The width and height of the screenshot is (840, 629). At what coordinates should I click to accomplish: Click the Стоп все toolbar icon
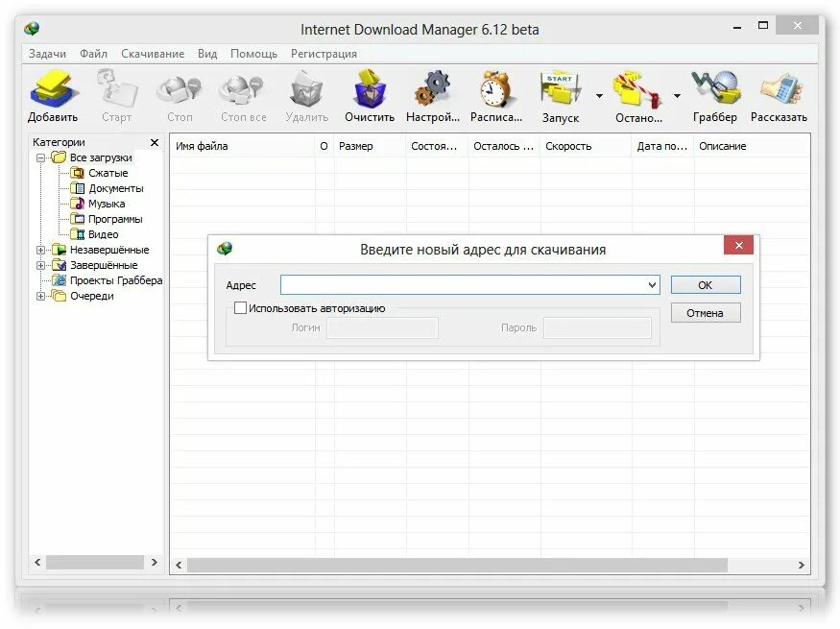[x=243, y=89]
